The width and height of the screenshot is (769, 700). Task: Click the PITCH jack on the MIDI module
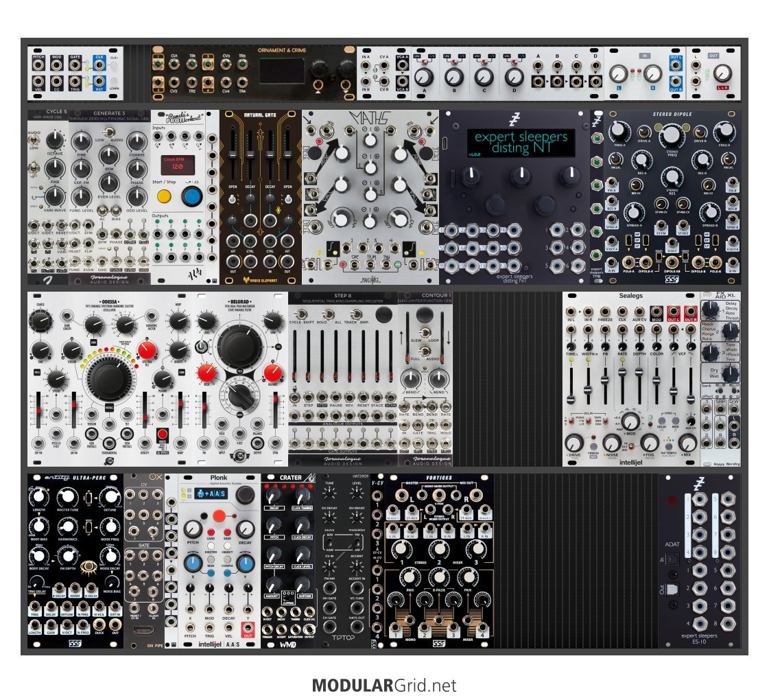(38, 65)
